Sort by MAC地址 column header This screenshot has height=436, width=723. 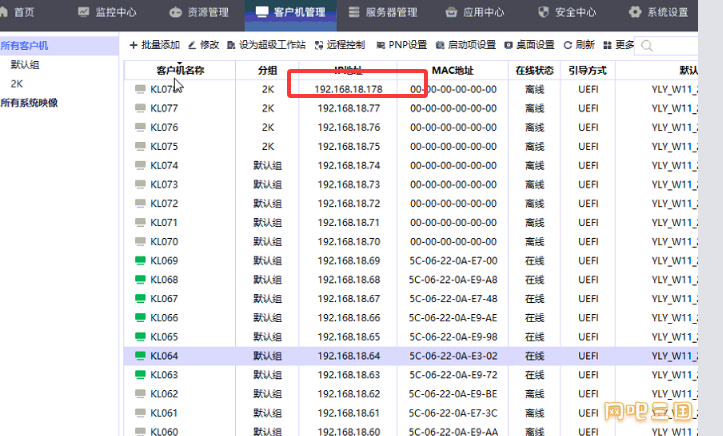(x=452, y=71)
